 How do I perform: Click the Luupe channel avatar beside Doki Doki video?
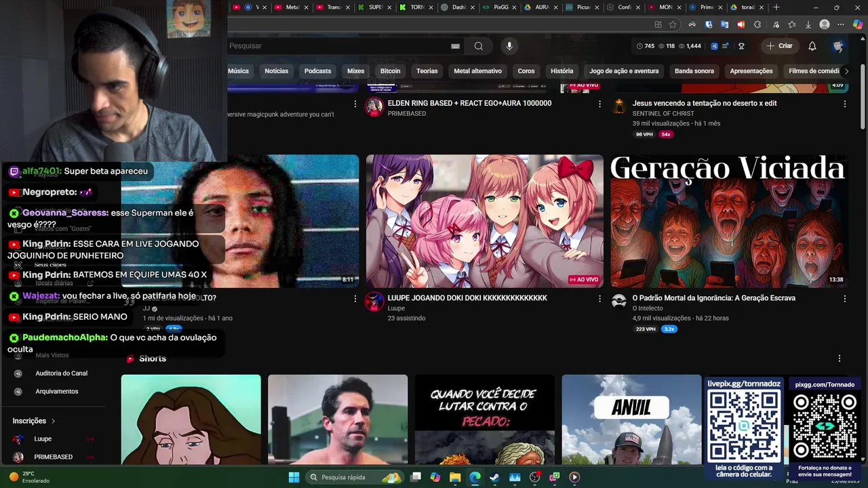[x=374, y=302]
